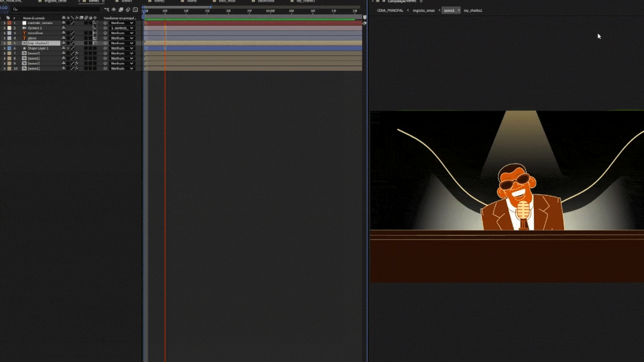
Task: Open parent dropdown of Shape Layer 1
Action: (x=122, y=48)
